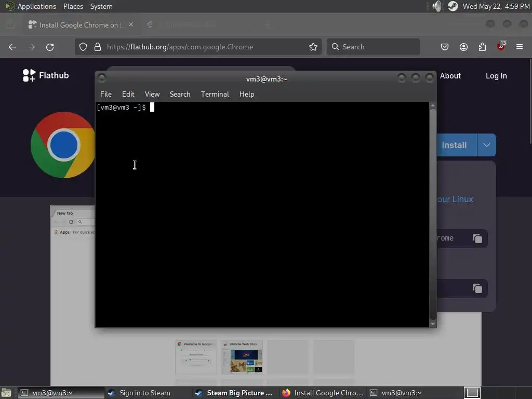Open the Firefox extensions puzzle icon
Image resolution: width=532 pixels, height=399 pixels.
click(x=482, y=47)
